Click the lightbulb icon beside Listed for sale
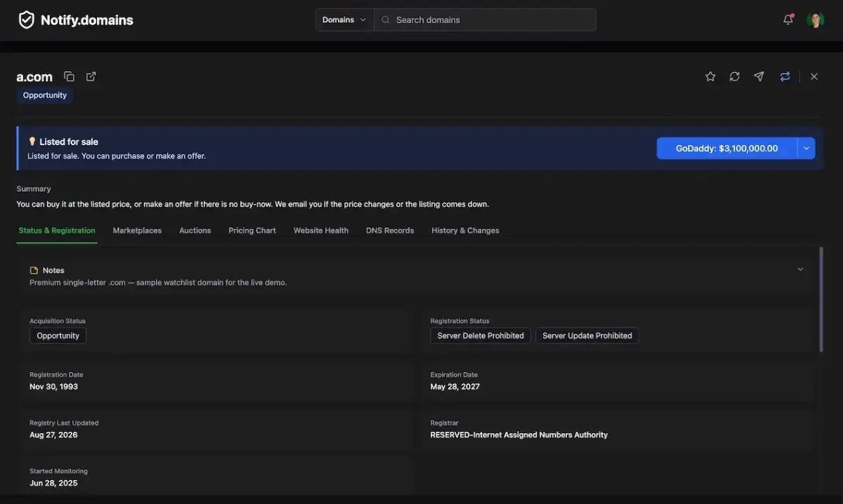 tap(32, 141)
